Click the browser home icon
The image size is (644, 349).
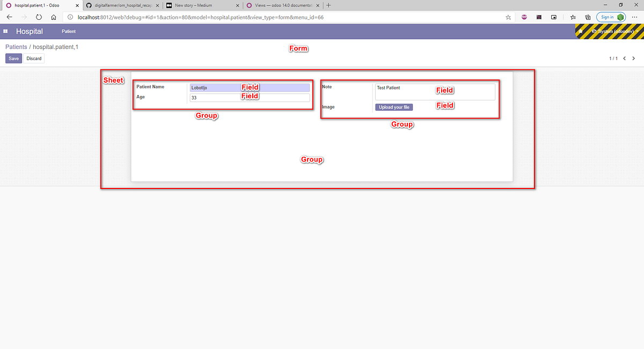coord(53,17)
